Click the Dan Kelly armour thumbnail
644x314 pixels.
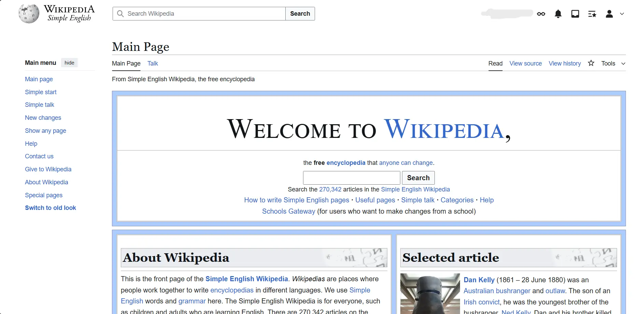[430, 294]
